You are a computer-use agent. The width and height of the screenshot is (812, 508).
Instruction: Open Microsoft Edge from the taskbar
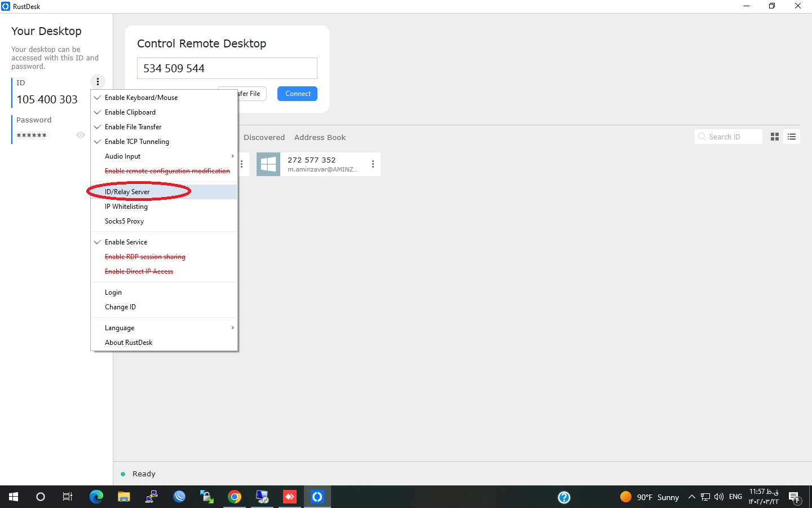click(96, 497)
